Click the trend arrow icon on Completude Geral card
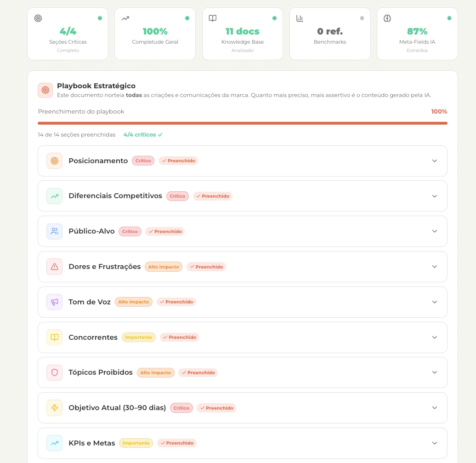The height and width of the screenshot is (463, 476). pos(125,18)
